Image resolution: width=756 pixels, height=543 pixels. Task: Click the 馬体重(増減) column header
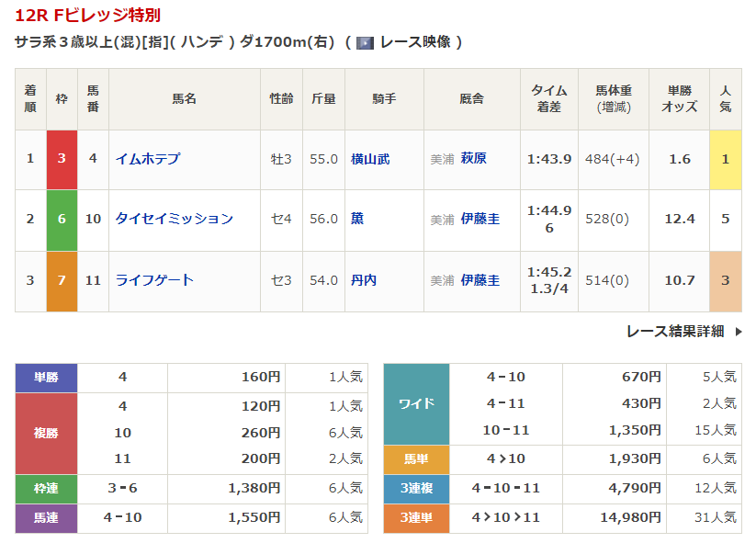614,99
